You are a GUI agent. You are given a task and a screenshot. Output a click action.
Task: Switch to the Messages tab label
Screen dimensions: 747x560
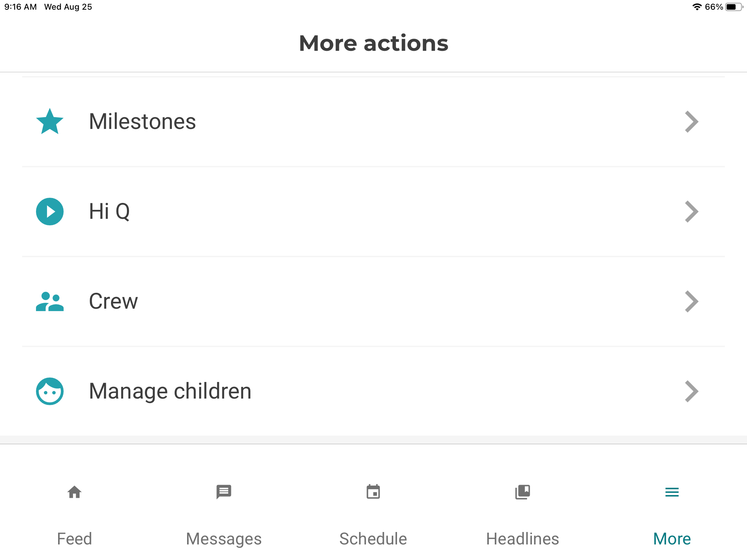pos(224,539)
